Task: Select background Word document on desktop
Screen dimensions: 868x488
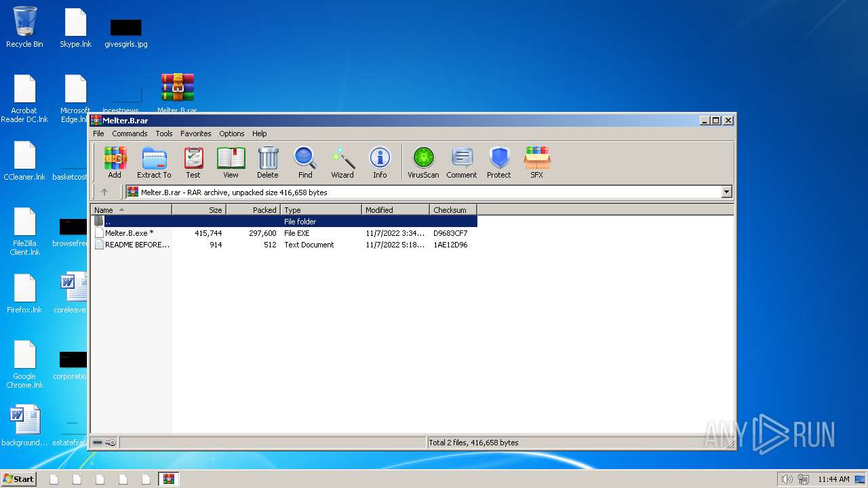Action: (24, 426)
